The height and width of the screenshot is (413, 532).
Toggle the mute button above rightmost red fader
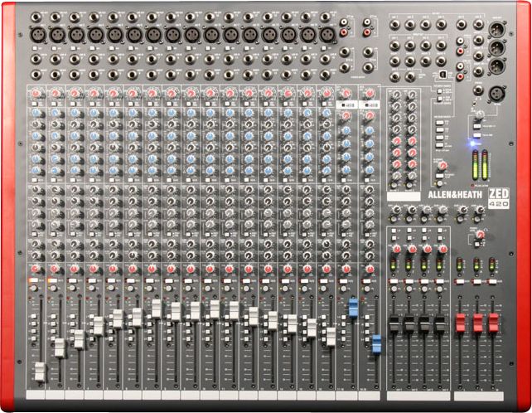click(493, 282)
